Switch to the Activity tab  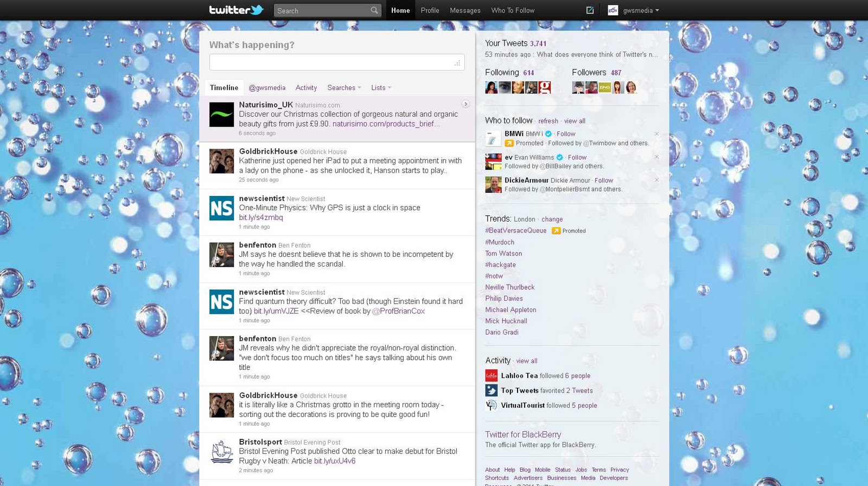306,87
